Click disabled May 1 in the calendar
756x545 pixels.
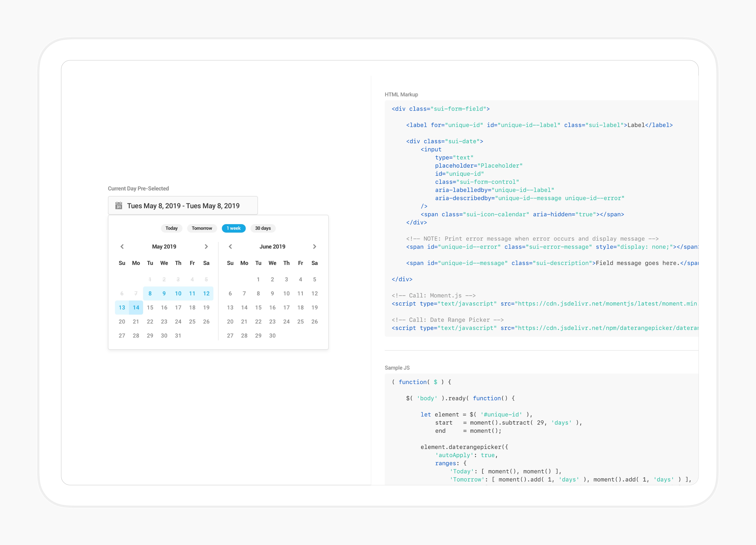(150, 280)
